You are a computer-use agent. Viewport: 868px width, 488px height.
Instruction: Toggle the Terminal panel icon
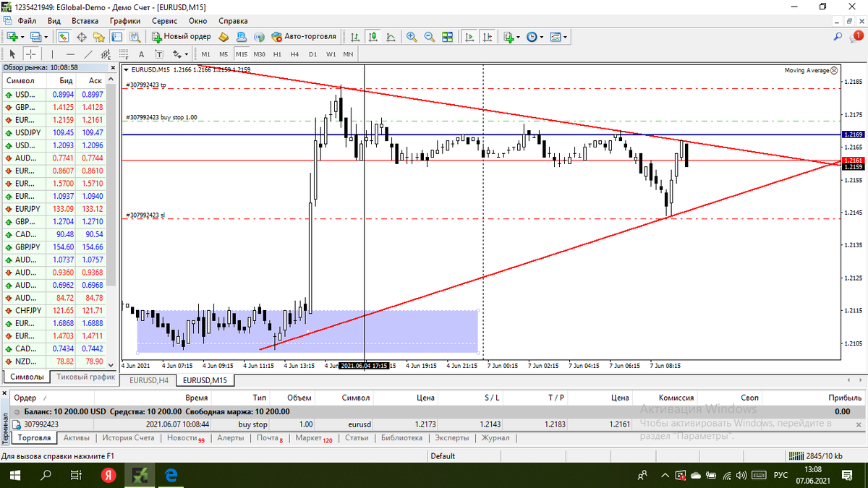click(x=117, y=36)
